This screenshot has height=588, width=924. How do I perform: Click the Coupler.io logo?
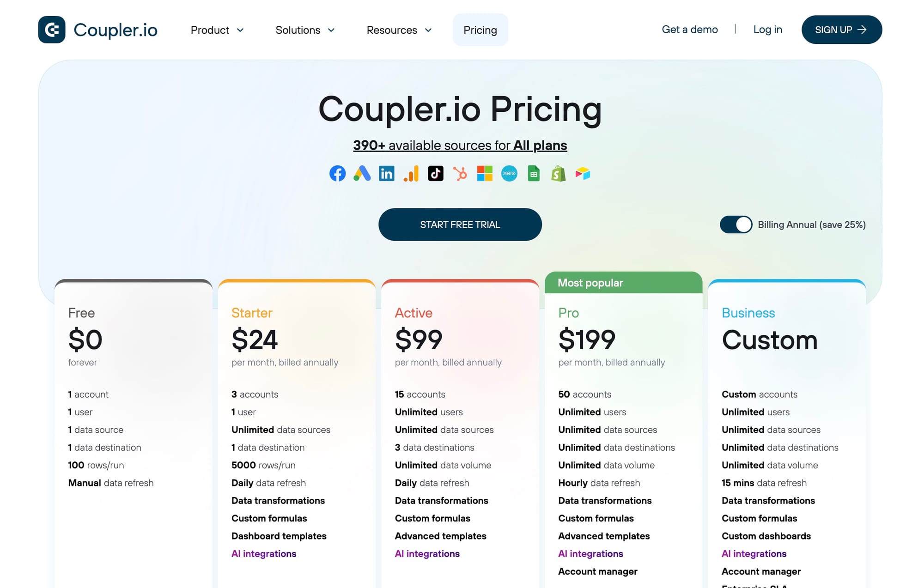[97, 30]
